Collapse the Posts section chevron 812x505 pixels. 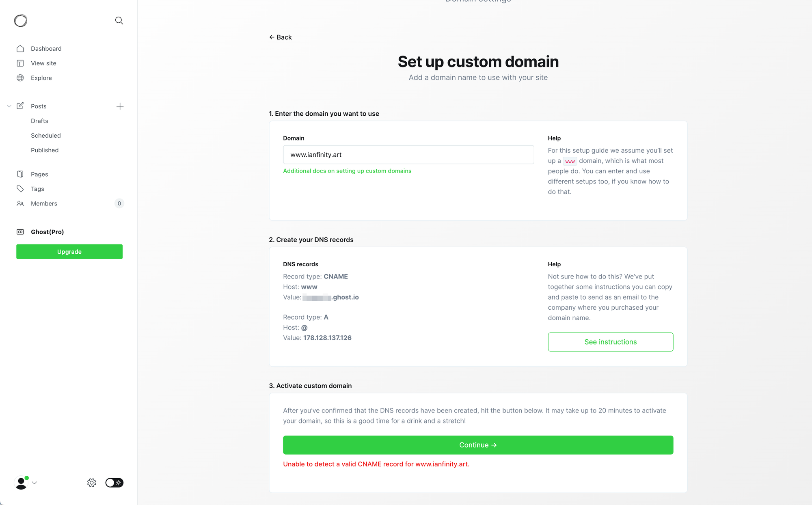click(x=9, y=106)
